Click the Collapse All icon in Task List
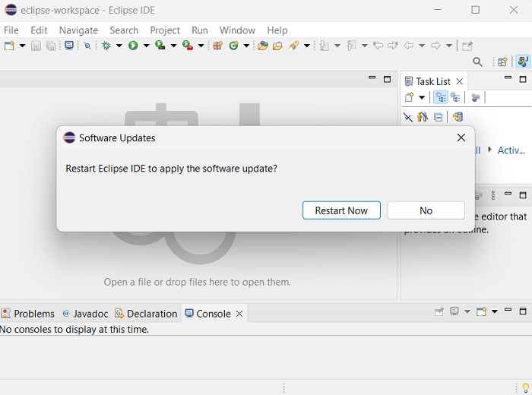Image resolution: width=532 pixels, height=395 pixels. click(439, 117)
